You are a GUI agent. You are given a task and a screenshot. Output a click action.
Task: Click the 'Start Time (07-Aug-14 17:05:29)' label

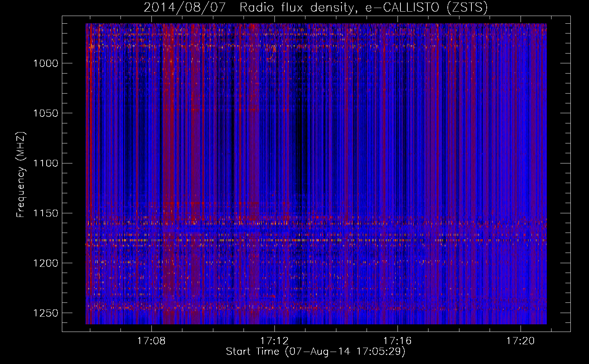(316, 352)
